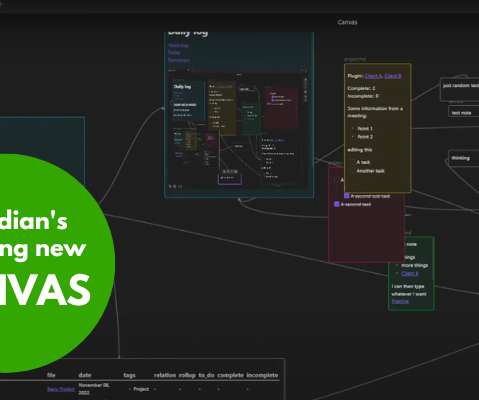Check the "A second task" checkbox
Image resolution: width=479 pixels, height=400 pixels.
coord(337,204)
